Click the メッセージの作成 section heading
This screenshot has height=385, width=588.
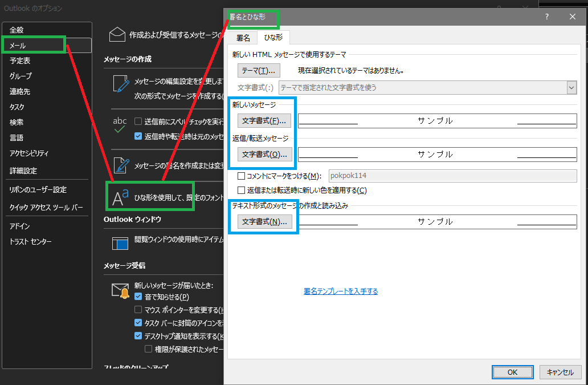coord(128,59)
